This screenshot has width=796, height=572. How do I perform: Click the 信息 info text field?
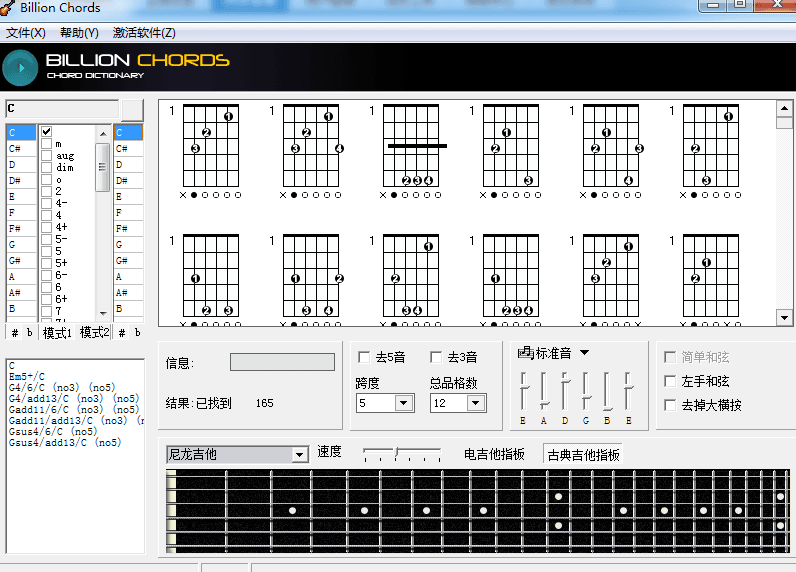tap(282, 362)
